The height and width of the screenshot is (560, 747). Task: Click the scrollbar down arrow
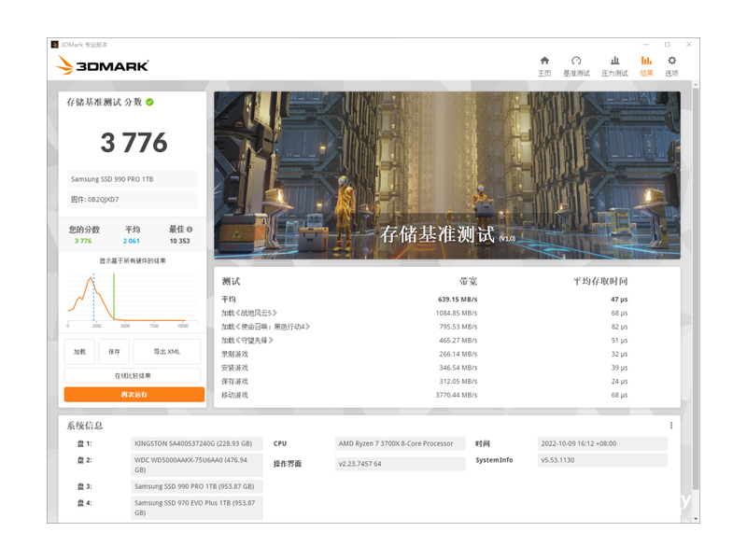tap(696, 519)
